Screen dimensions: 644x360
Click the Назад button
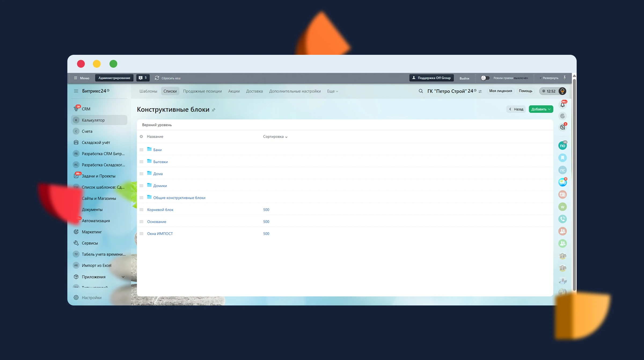(516, 109)
